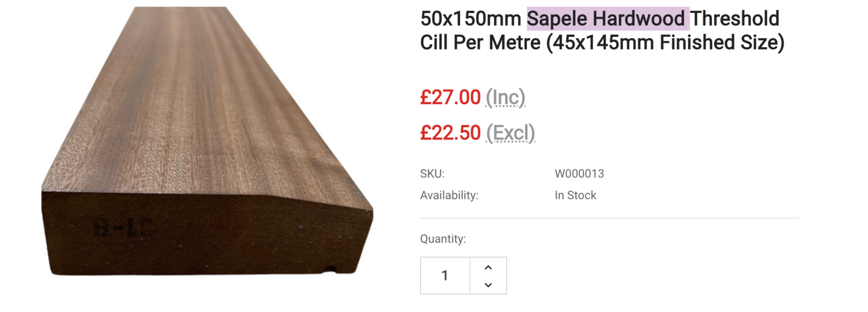Click the (Excl) price abbreviation
The width and height of the screenshot is (868, 312).
point(510,133)
